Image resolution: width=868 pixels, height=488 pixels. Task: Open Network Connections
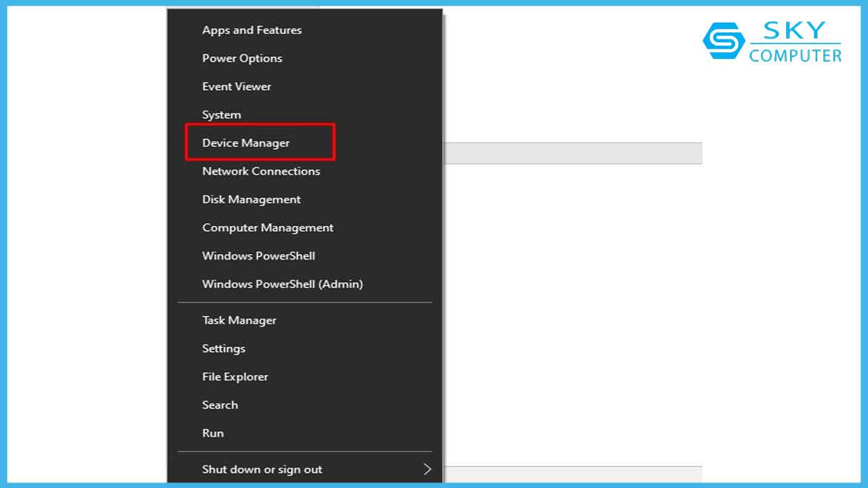[x=261, y=171]
